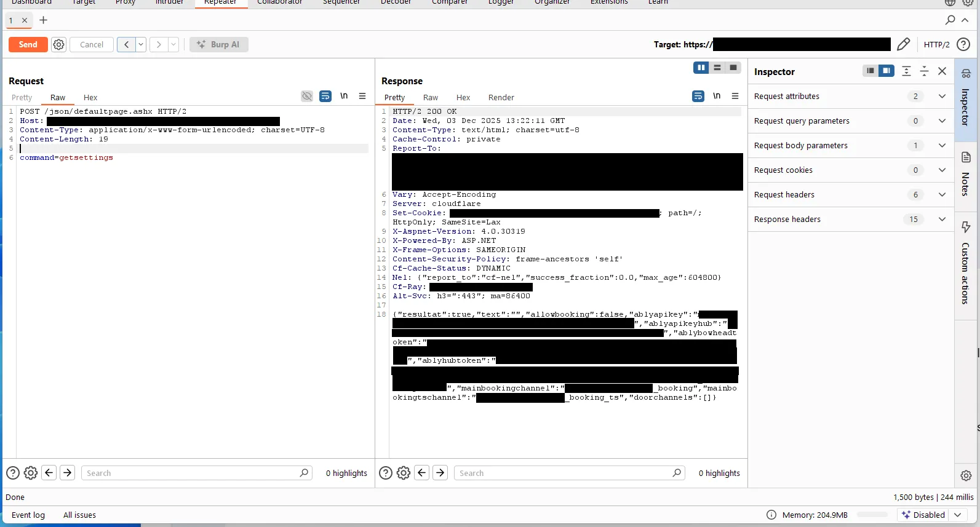Click the Burp AI button
Screen dimensions: 980x527
(x=219, y=44)
